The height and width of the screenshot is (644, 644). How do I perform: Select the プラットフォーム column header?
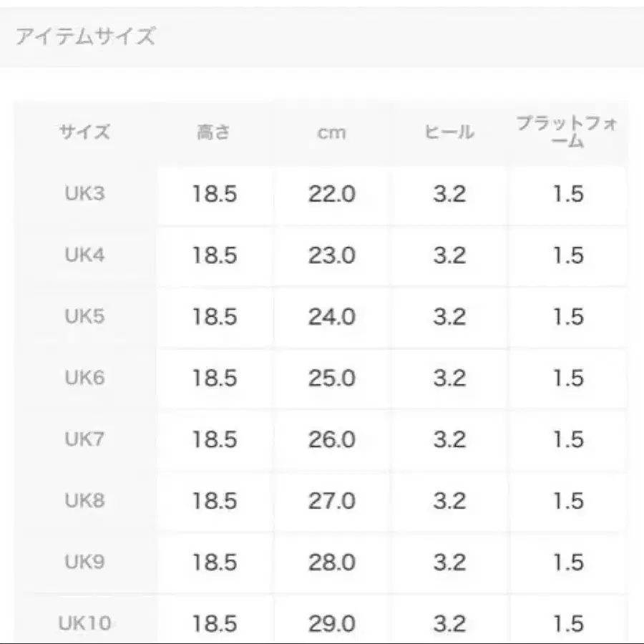point(567,132)
